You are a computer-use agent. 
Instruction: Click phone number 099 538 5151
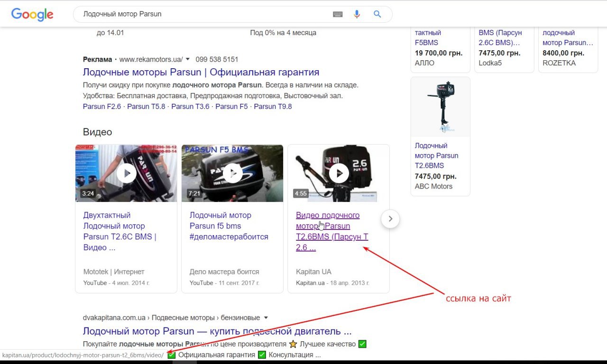point(217,59)
